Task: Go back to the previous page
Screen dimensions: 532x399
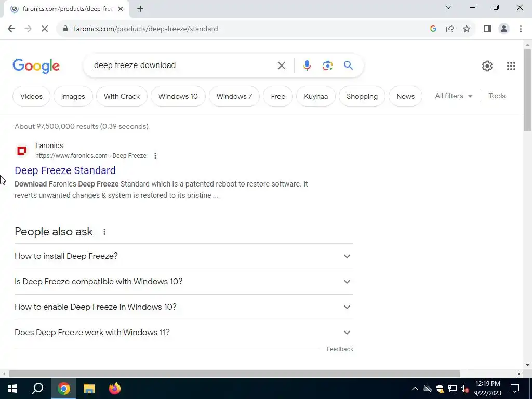Action: click(11, 29)
